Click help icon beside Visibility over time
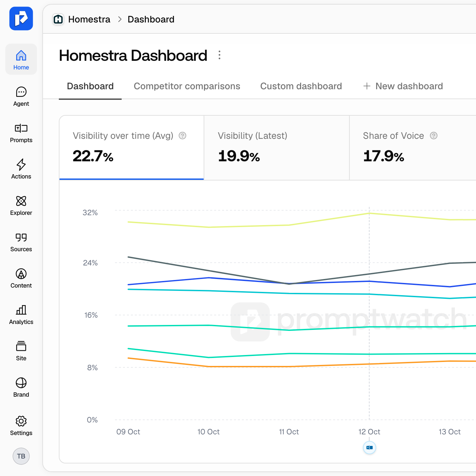476x476 pixels. (182, 136)
